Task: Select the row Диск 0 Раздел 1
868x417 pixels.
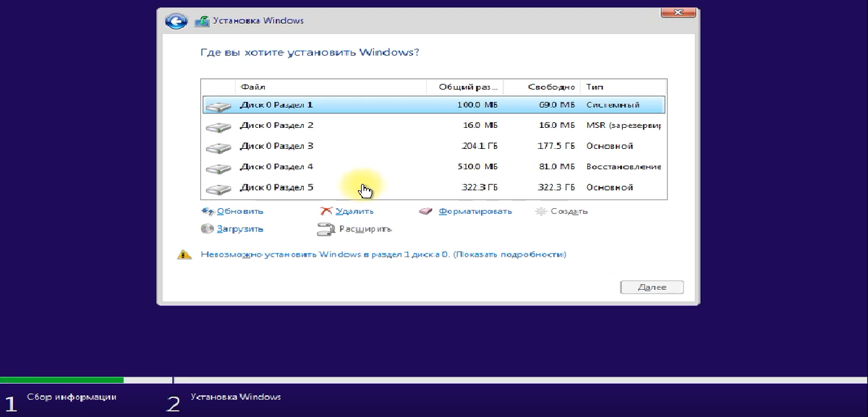Action: tap(434, 106)
